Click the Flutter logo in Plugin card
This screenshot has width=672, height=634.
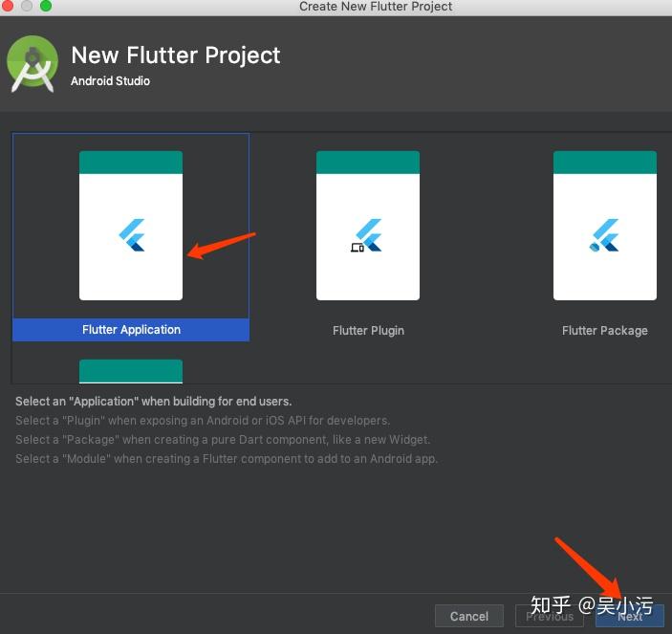point(366,235)
